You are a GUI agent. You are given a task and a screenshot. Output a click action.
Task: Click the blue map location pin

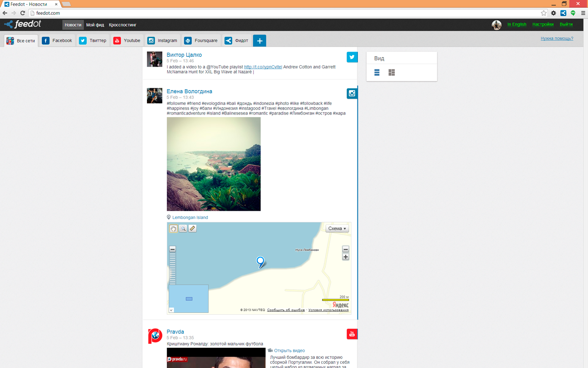point(260,262)
